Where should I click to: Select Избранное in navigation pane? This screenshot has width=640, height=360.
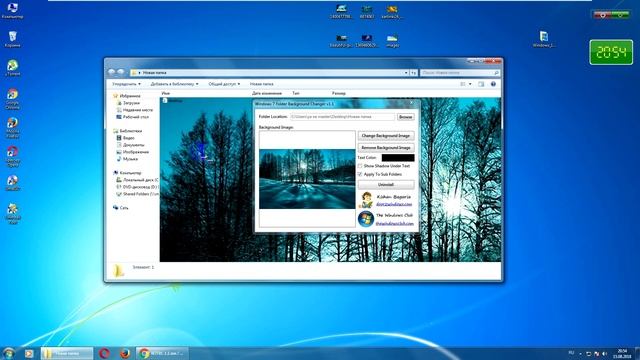(x=127, y=96)
